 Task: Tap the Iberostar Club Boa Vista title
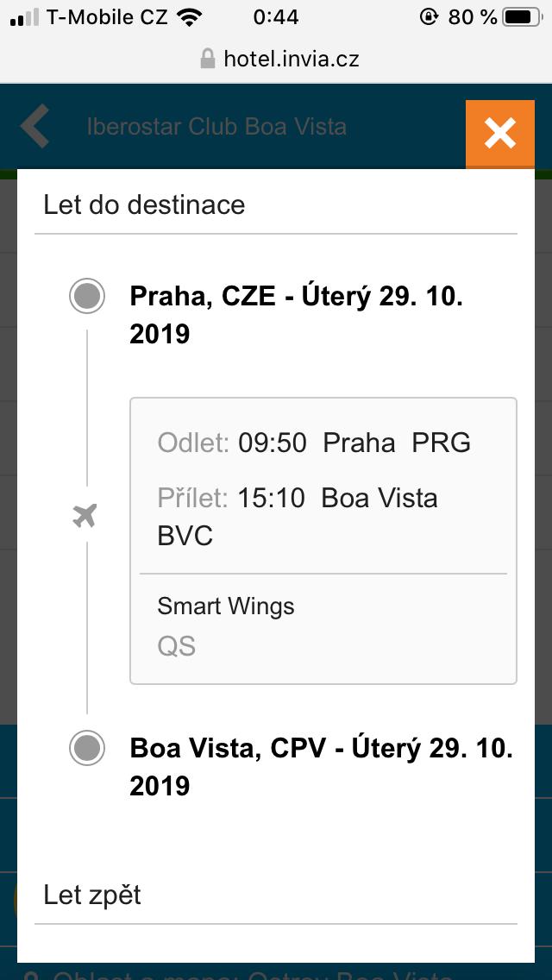tap(216, 127)
